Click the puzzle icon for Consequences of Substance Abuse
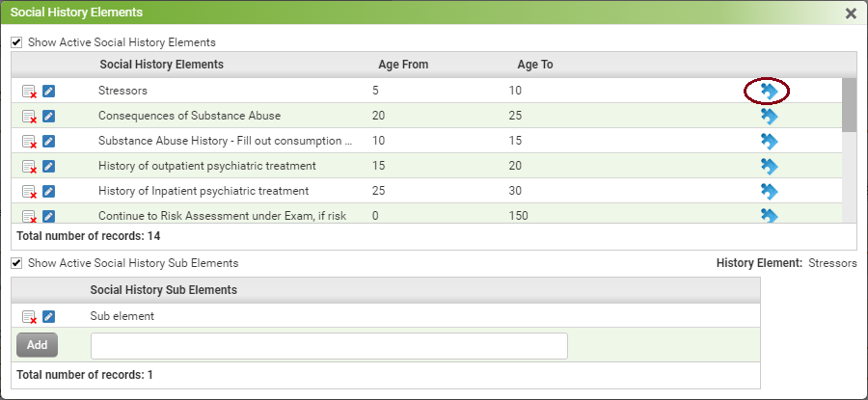Image resolution: width=868 pixels, height=400 pixels. click(769, 117)
